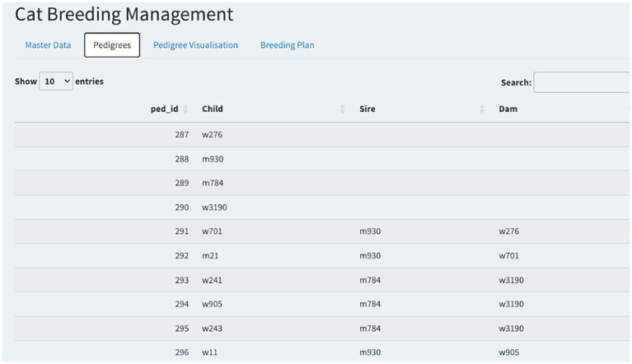
Task: Select ped_id cell 294
Action: [182, 304]
